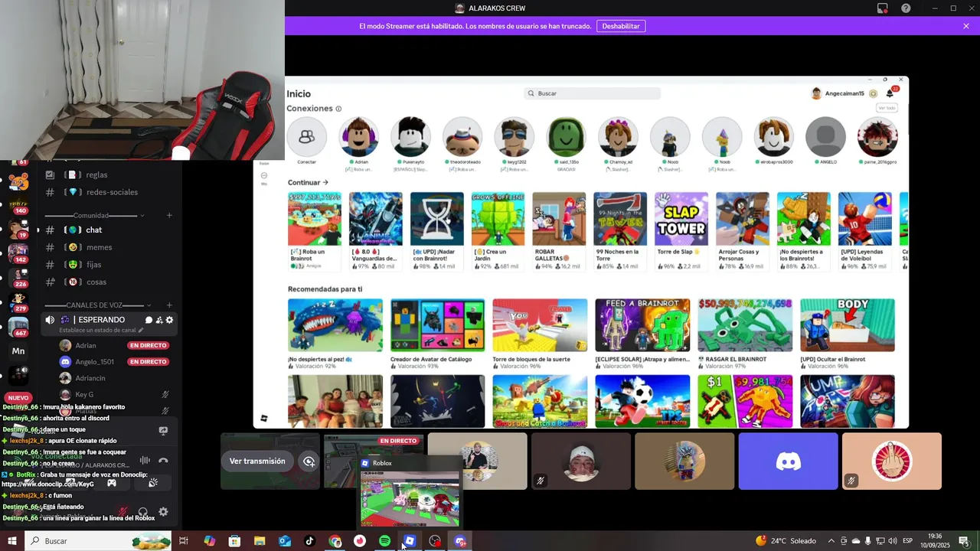
Task: Open Outlook from the taskbar
Action: 285,541
